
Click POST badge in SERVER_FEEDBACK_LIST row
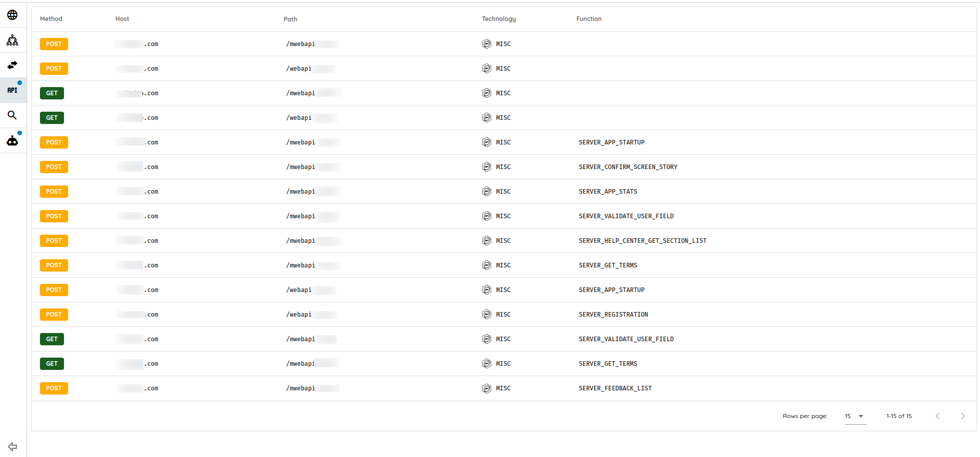[54, 388]
